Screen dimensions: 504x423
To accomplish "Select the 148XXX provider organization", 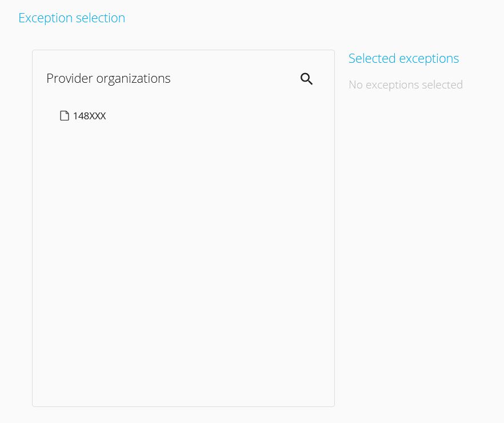I will pyautogui.click(x=83, y=116).
